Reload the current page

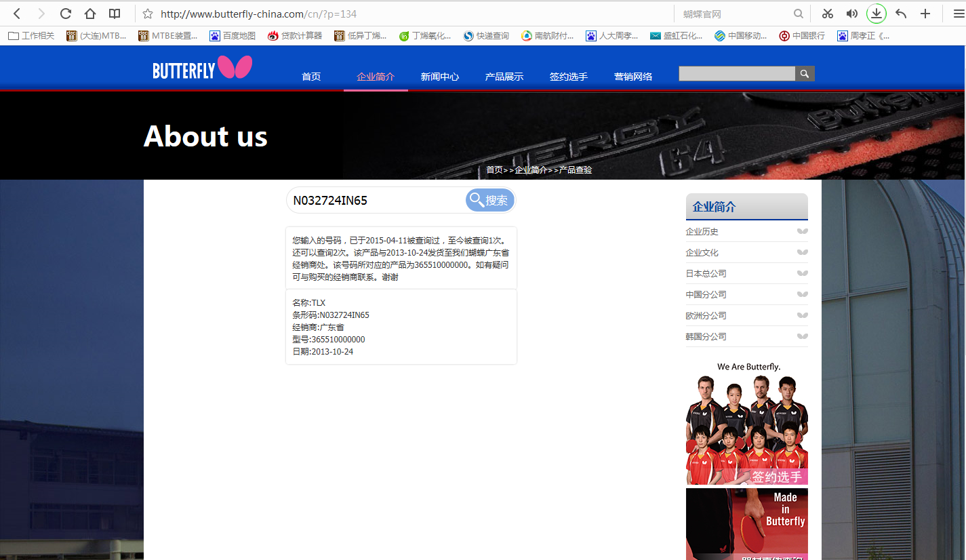point(66,14)
